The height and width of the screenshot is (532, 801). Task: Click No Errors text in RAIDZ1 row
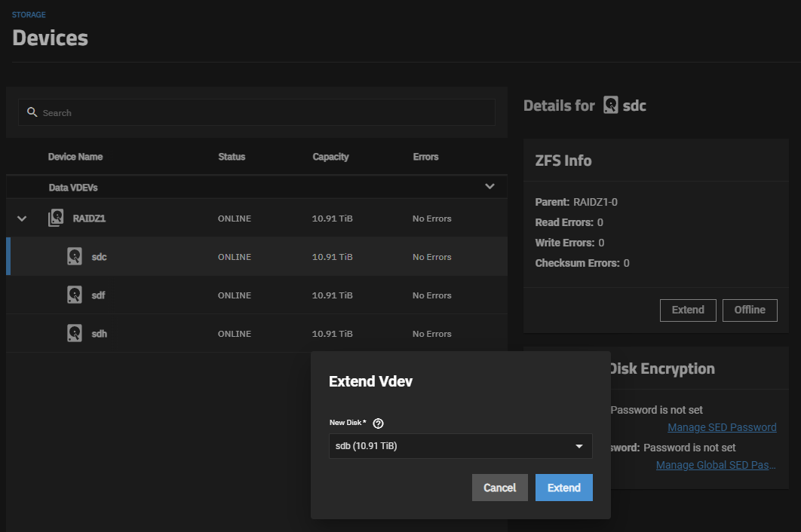click(x=431, y=219)
